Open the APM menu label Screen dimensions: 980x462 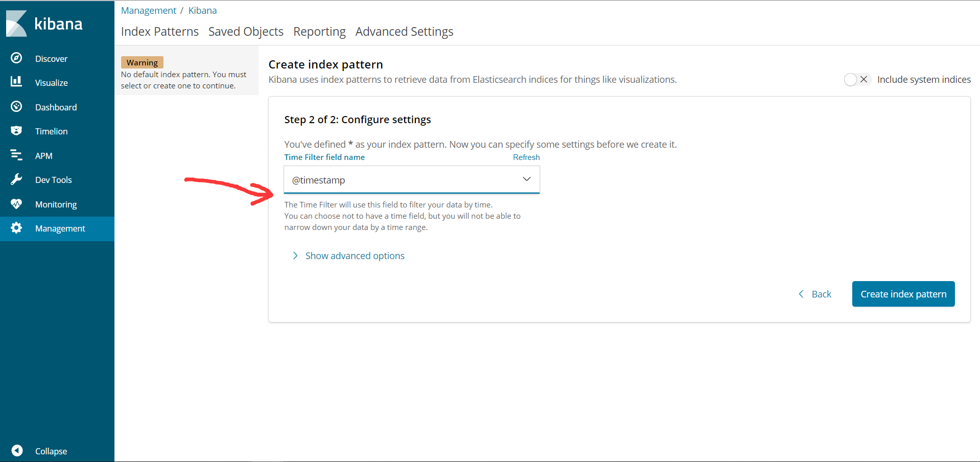pyautogui.click(x=43, y=156)
